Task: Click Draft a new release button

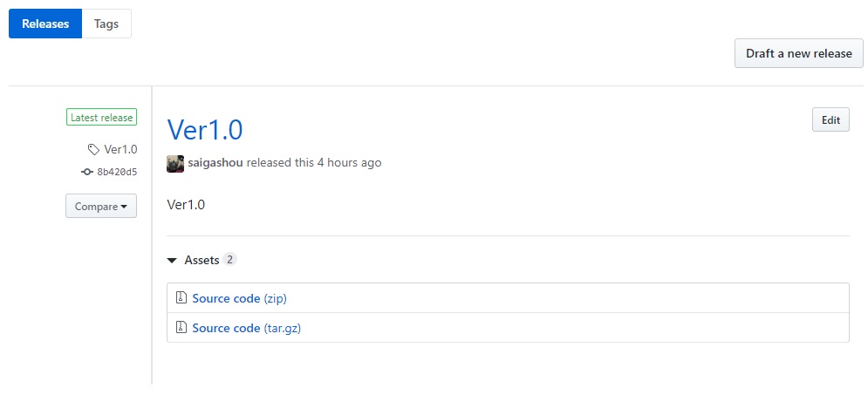Action: click(798, 53)
